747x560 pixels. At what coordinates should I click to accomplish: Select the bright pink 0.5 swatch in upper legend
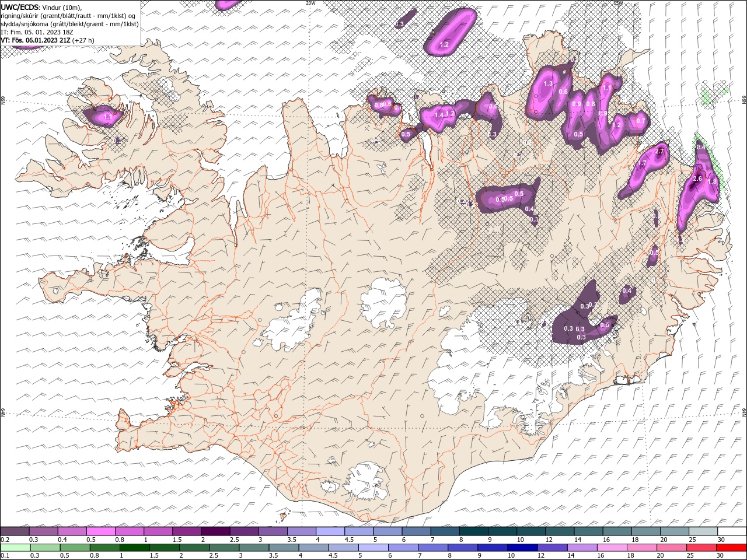coord(100,531)
